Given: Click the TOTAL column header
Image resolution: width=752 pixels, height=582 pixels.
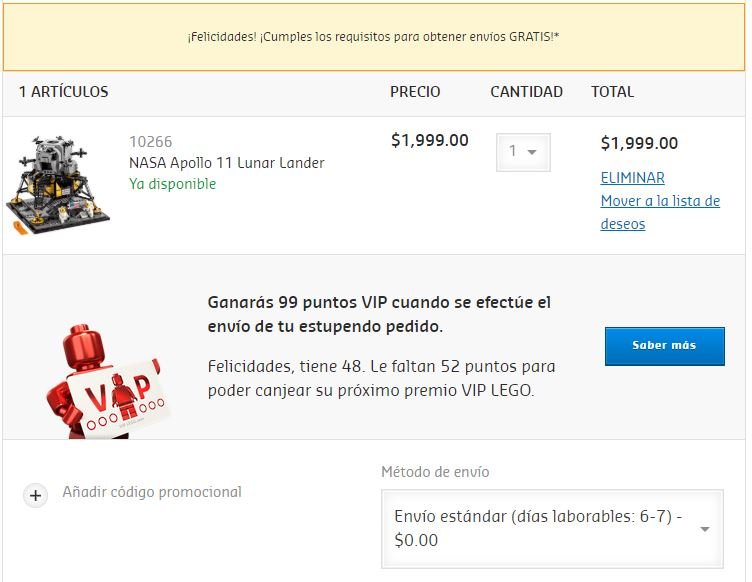Looking at the screenshot, I should click(x=612, y=92).
